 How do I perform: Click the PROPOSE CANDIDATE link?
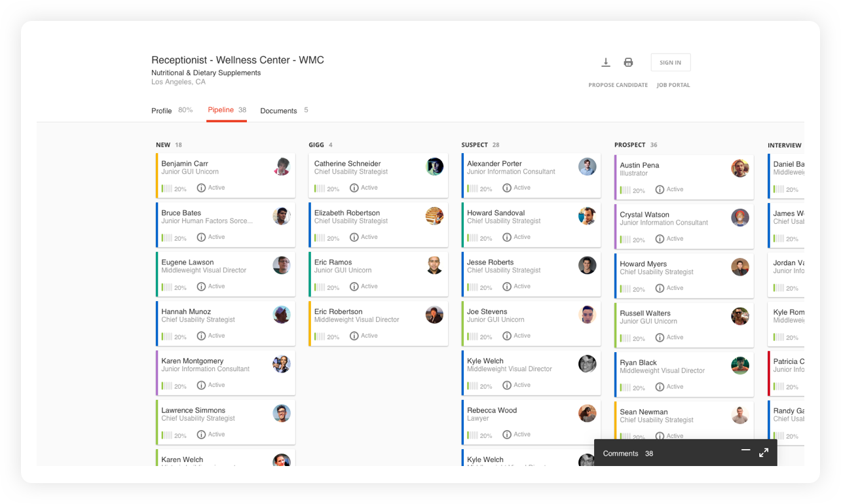[x=618, y=85]
